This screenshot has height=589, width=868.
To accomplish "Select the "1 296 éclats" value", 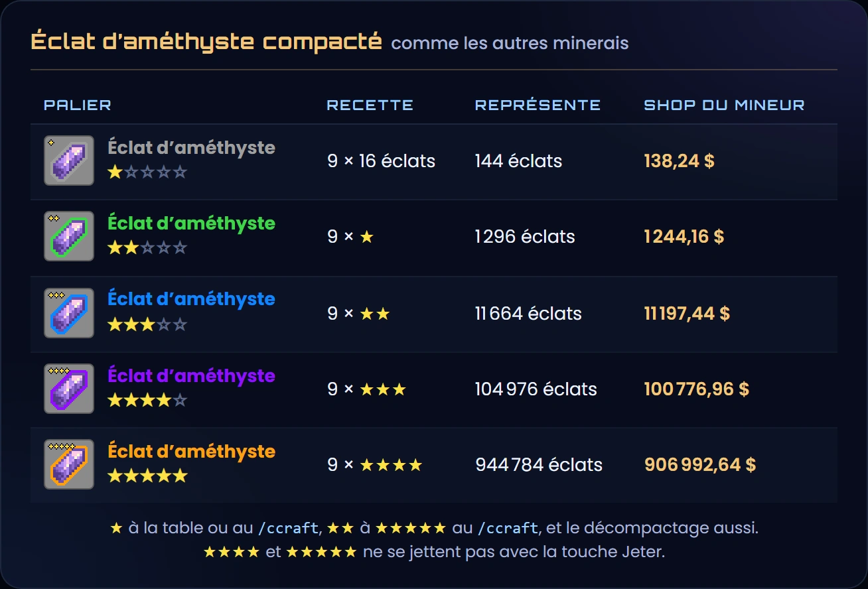I will click(525, 237).
